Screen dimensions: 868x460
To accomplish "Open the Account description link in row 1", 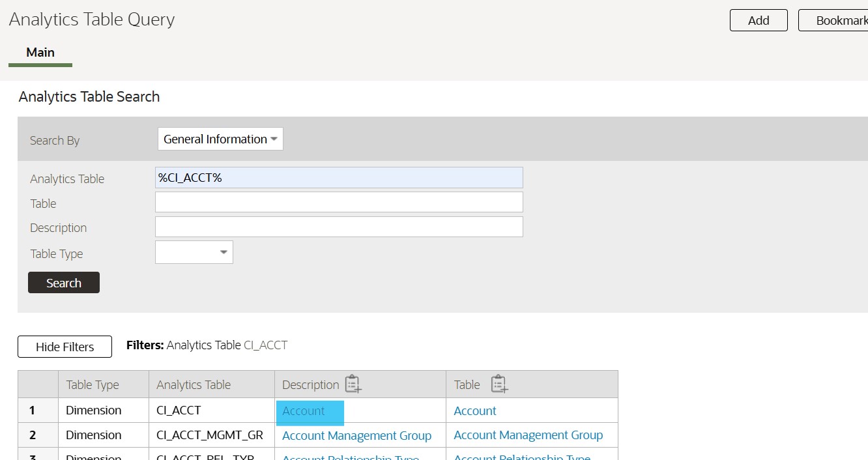I will [x=303, y=410].
